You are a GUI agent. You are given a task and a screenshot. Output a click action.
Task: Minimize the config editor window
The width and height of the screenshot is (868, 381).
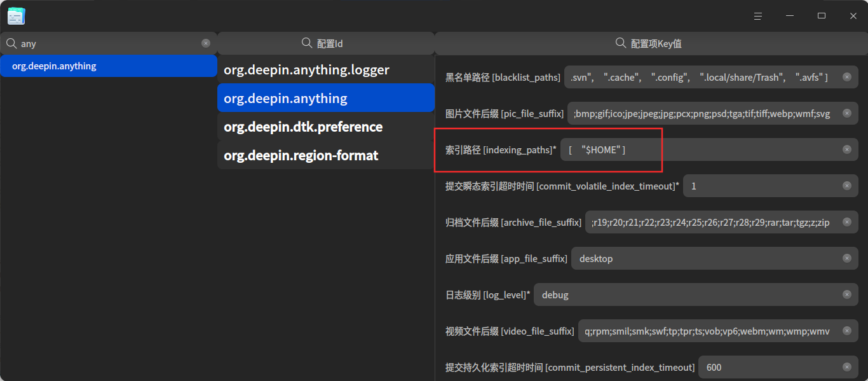coord(790,16)
